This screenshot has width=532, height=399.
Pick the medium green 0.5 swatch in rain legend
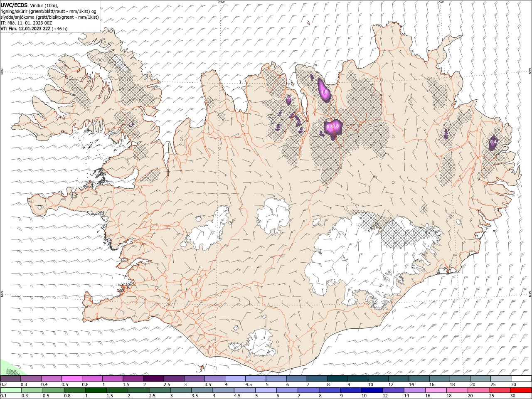53,390
